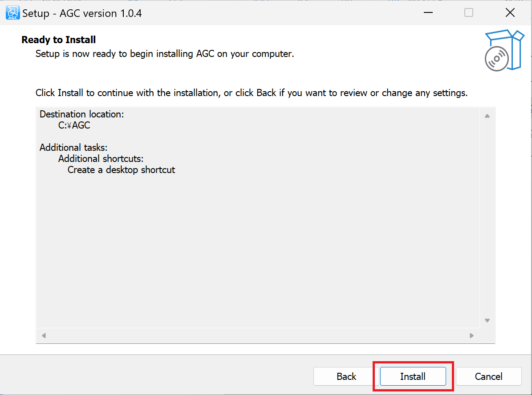
Task: Minimize the Setup window
Action: coord(427,13)
